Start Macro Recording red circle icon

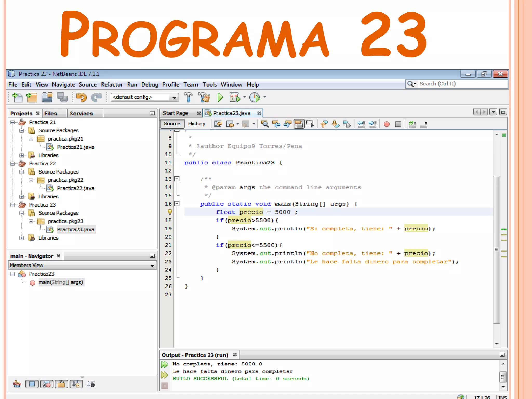[x=387, y=124]
